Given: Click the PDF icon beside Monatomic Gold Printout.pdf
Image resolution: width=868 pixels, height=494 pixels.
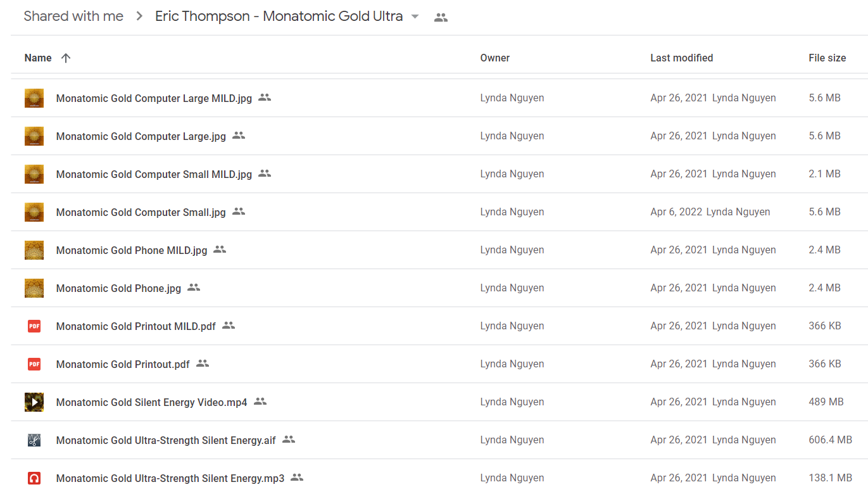Looking at the screenshot, I should click(x=34, y=364).
